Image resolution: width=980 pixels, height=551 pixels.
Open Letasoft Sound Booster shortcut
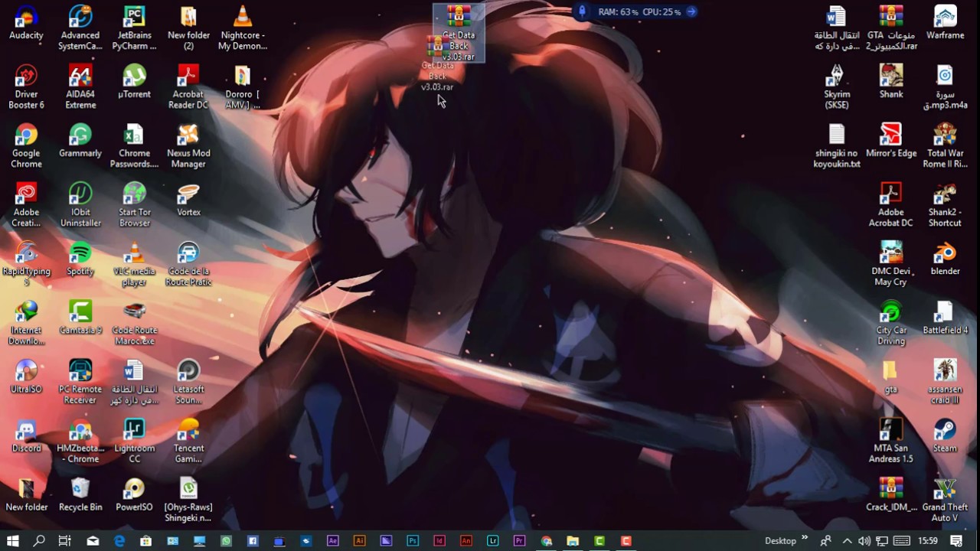[x=188, y=382]
